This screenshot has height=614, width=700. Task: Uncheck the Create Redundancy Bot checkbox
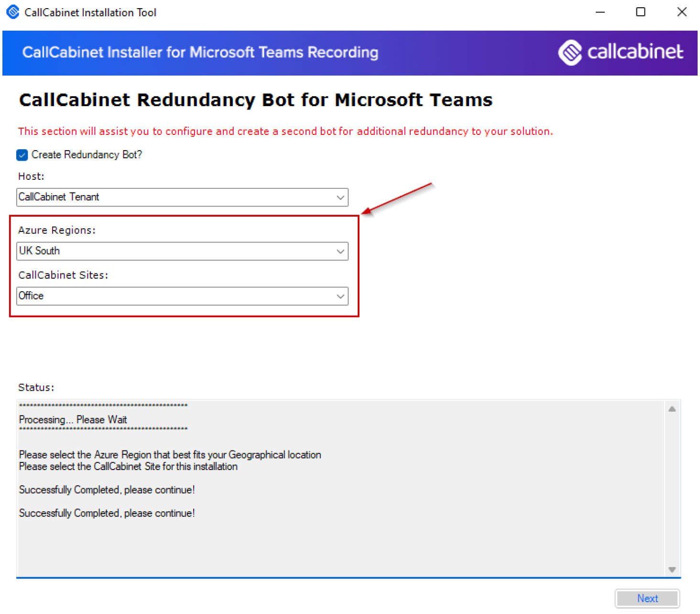pyautogui.click(x=22, y=155)
